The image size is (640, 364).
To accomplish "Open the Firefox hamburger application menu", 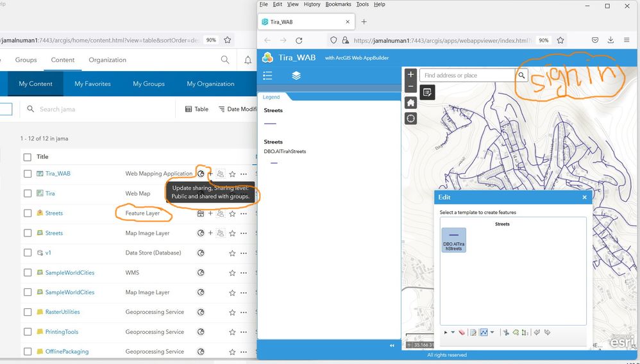I will click(x=627, y=40).
